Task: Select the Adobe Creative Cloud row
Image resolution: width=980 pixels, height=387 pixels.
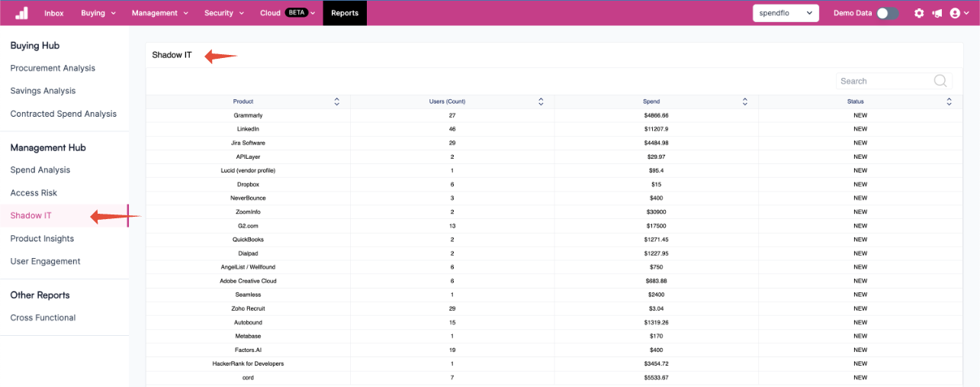Action: (554, 281)
